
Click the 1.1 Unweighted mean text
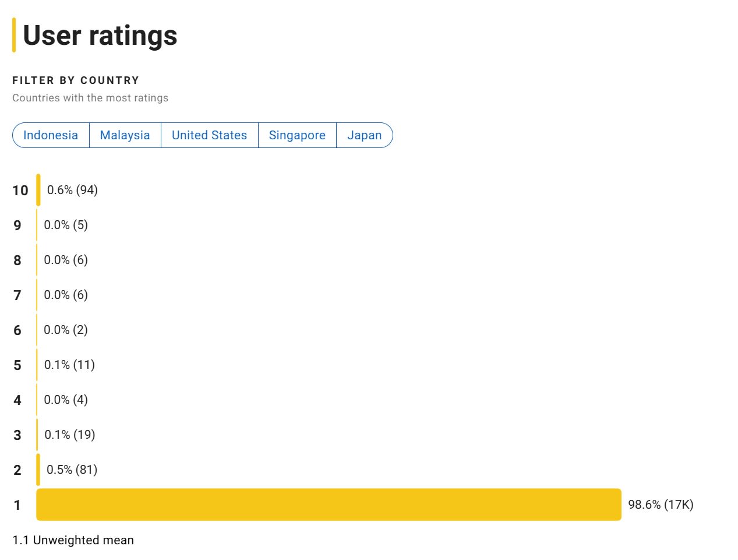pos(73,540)
